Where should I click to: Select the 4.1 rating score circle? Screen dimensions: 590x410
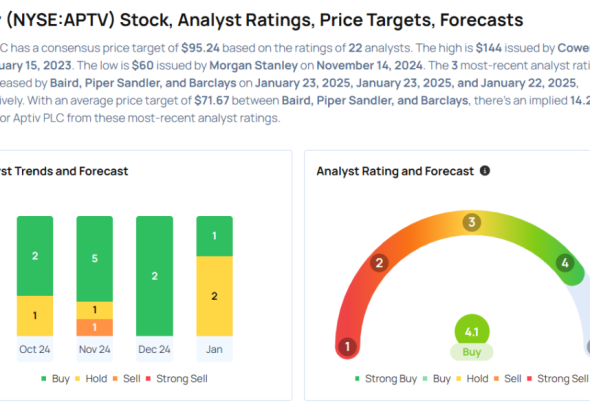tap(472, 331)
